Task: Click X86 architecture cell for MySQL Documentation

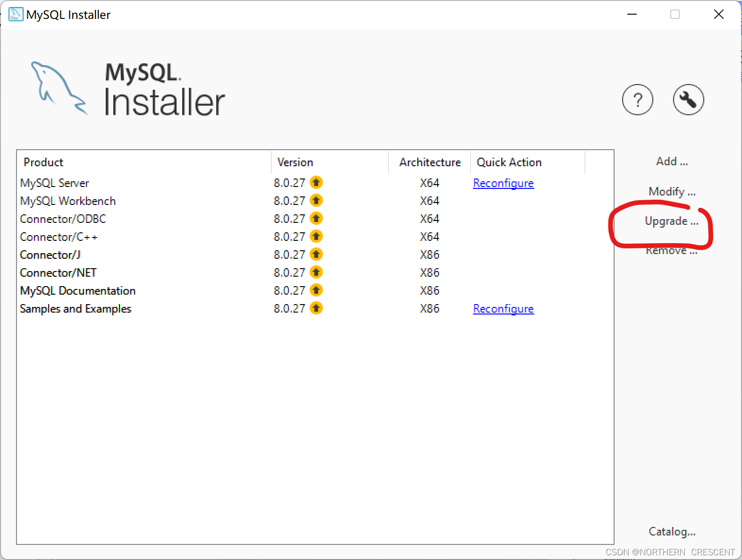Action: (x=430, y=290)
